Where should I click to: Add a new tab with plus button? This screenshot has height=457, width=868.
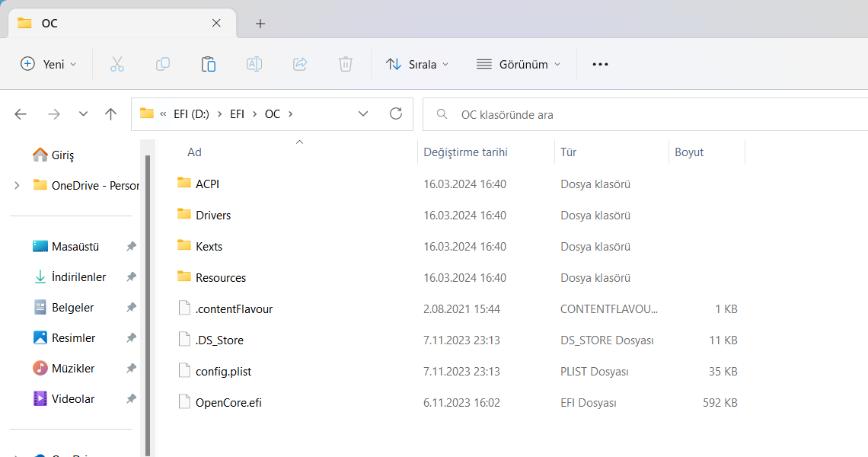pos(260,24)
